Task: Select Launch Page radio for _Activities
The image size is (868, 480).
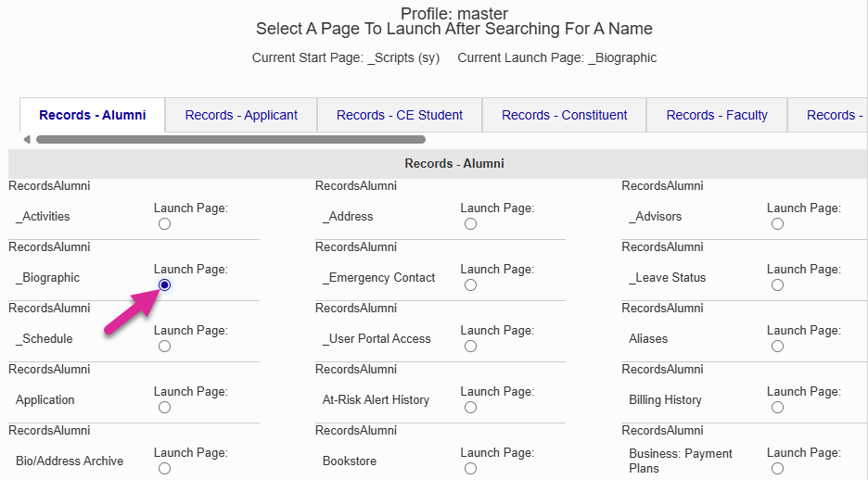Action: [164, 224]
